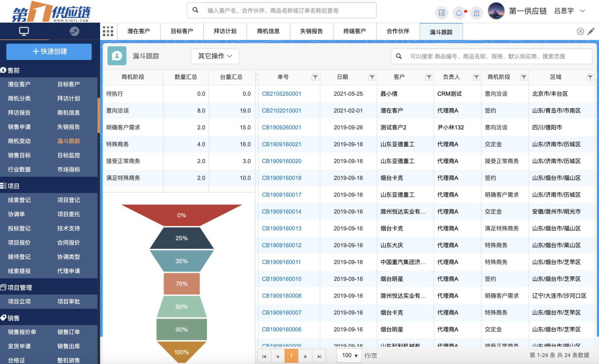Screen dimensions: 599x364
Task: Select the 特殊商务 summary row
Action: 178,144
